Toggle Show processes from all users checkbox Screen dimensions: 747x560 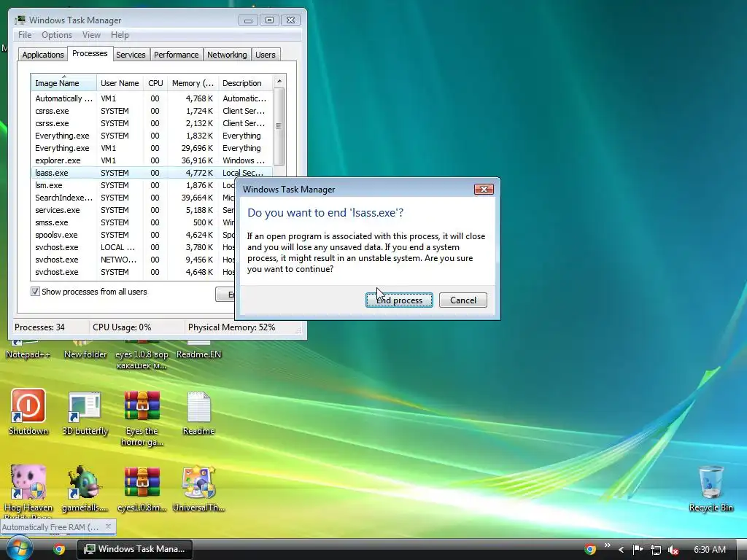(35, 292)
